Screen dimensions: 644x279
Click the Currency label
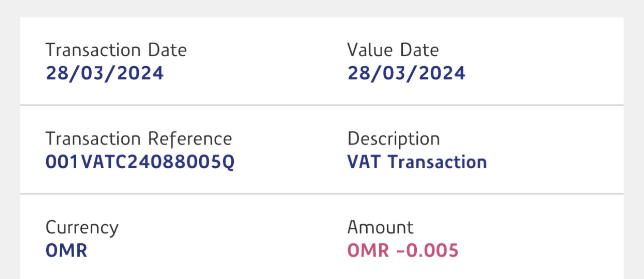[x=82, y=227]
